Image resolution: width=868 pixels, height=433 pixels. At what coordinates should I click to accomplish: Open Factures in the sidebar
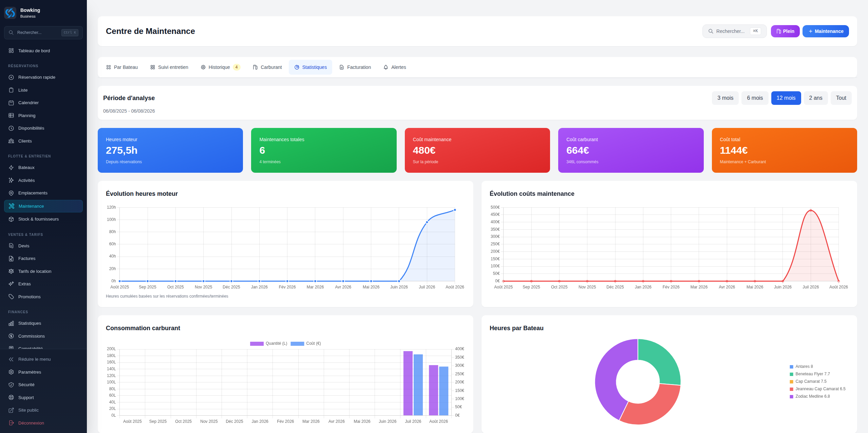pyautogui.click(x=43, y=259)
